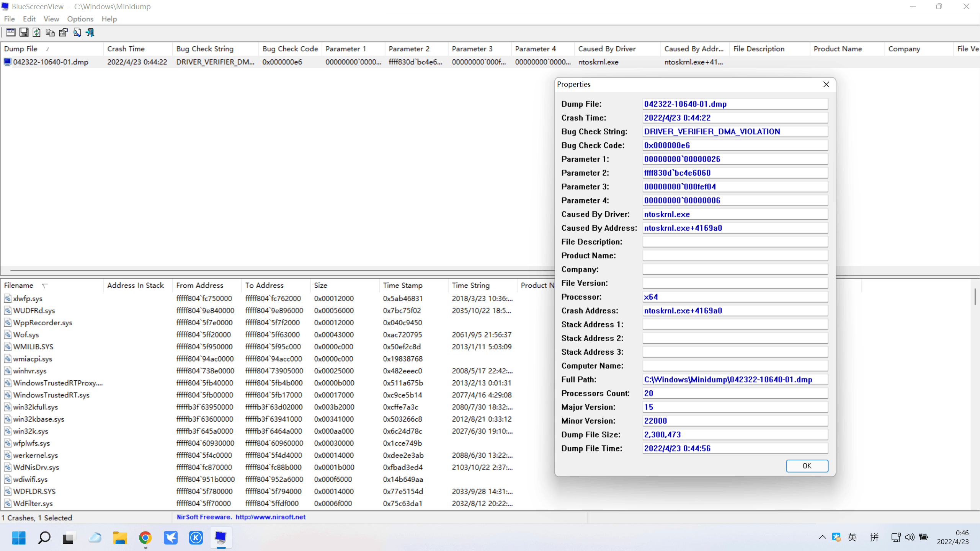Image resolution: width=980 pixels, height=551 pixels.
Task: Click the Advanced Options toolbar icon
Action: [x=11, y=33]
